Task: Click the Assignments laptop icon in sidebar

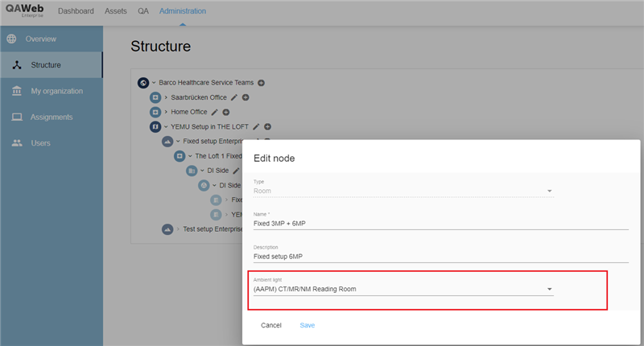Action: point(17,117)
